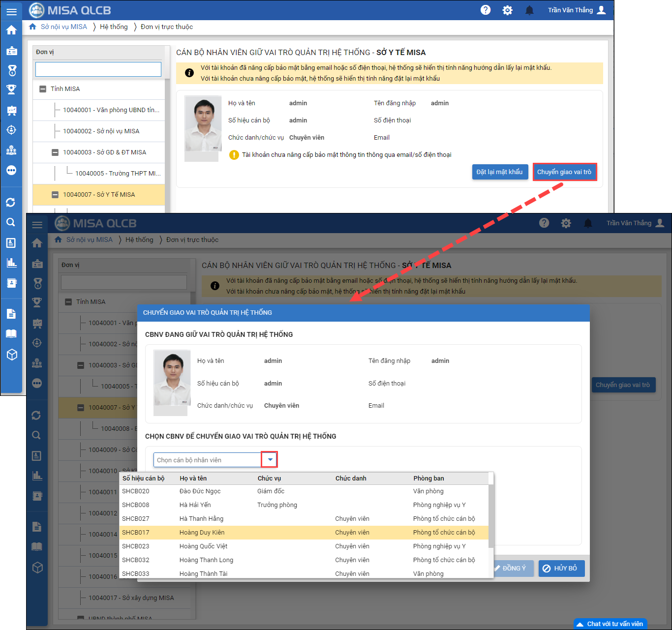The image size is (672, 630).
Task: Click the Chuyển giao vai trò button
Action: [564, 172]
